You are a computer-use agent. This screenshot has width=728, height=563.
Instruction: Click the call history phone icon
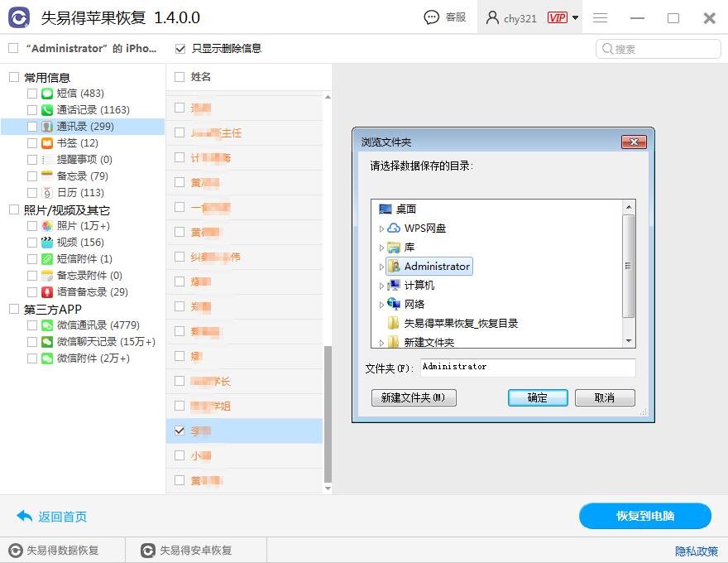(x=47, y=110)
